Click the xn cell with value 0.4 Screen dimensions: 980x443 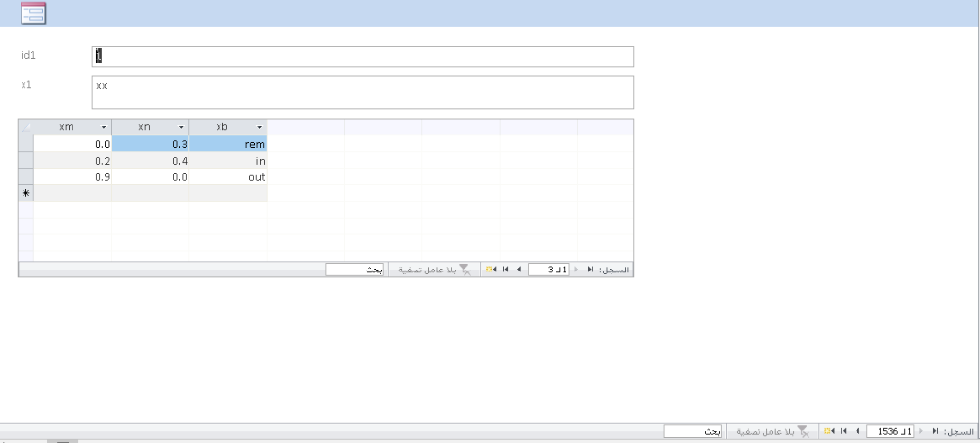pos(150,161)
